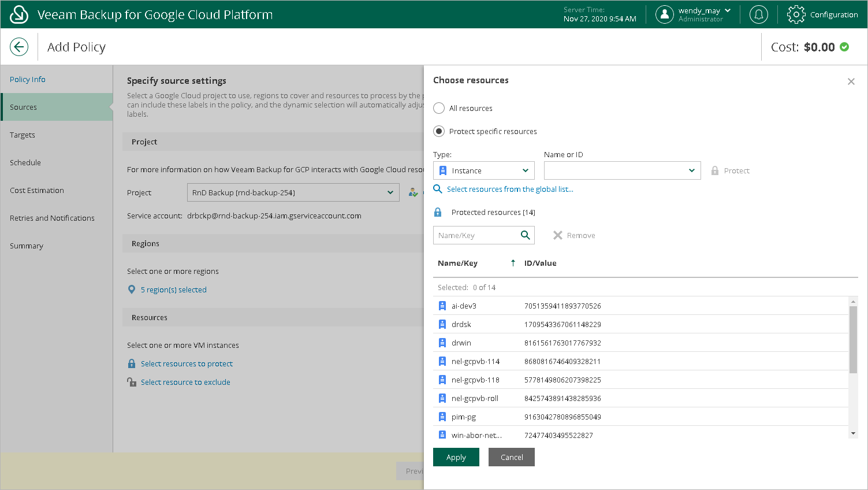The width and height of the screenshot is (868, 490).
Task: Select Protect specific resources radio button
Action: (x=439, y=131)
